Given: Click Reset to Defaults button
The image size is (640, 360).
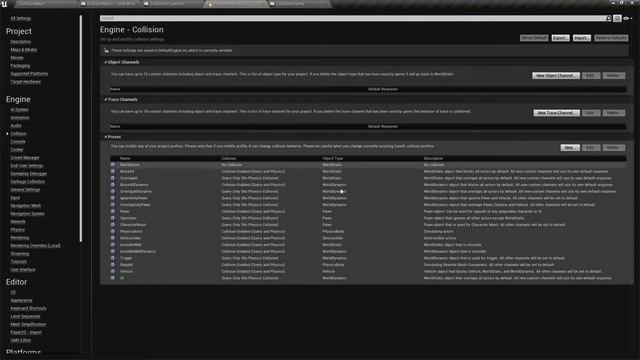Looking at the screenshot, I should click(611, 38).
